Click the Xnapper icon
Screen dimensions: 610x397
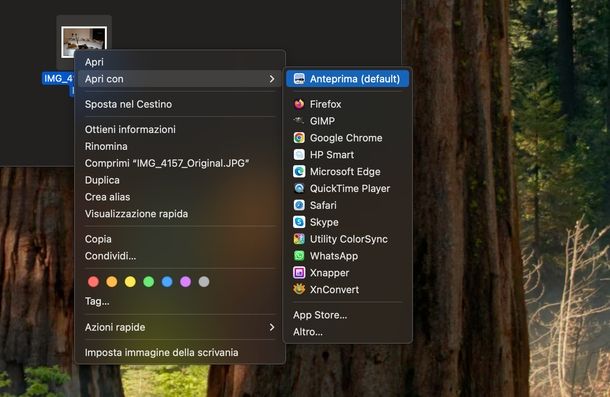tap(299, 272)
